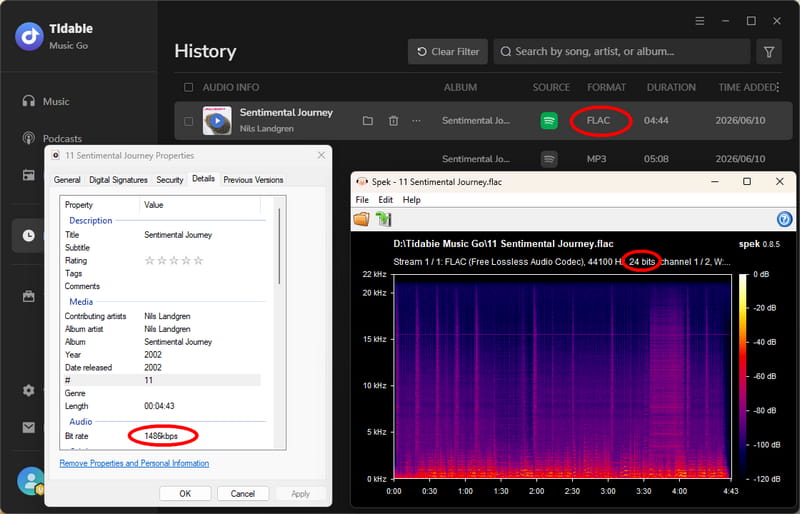Viewport: 800px width, 514px height.
Task: Select the Details tab
Action: click(203, 179)
